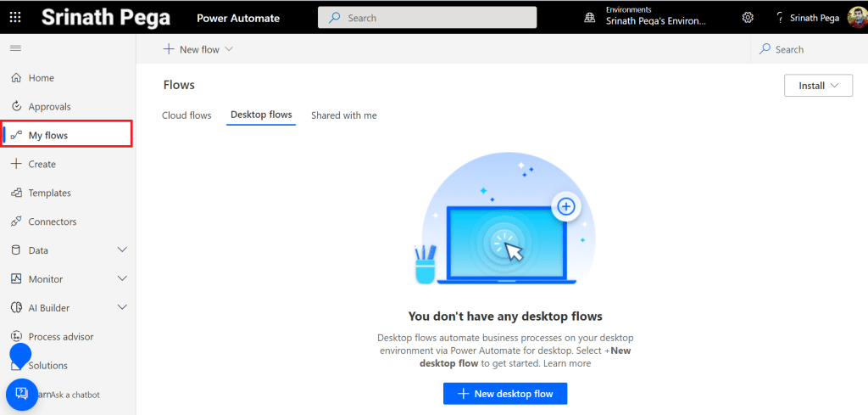Screen dimensions: 868x415
Task: Open the help question mark icon
Action: tap(780, 18)
